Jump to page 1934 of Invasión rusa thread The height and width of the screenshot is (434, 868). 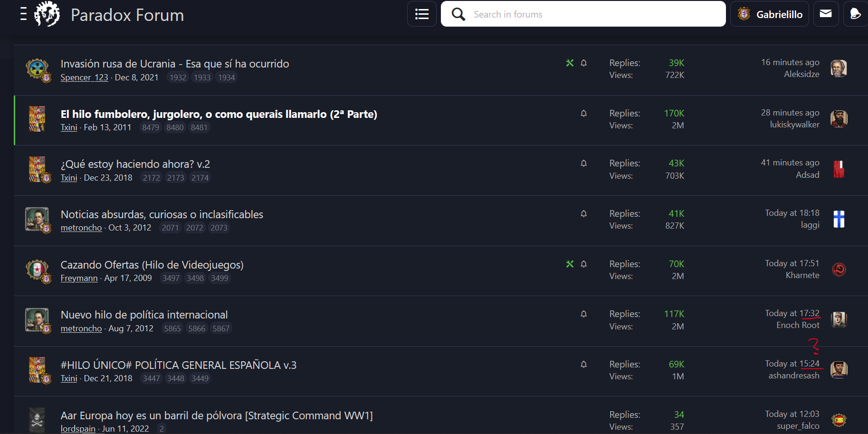pos(226,77)
